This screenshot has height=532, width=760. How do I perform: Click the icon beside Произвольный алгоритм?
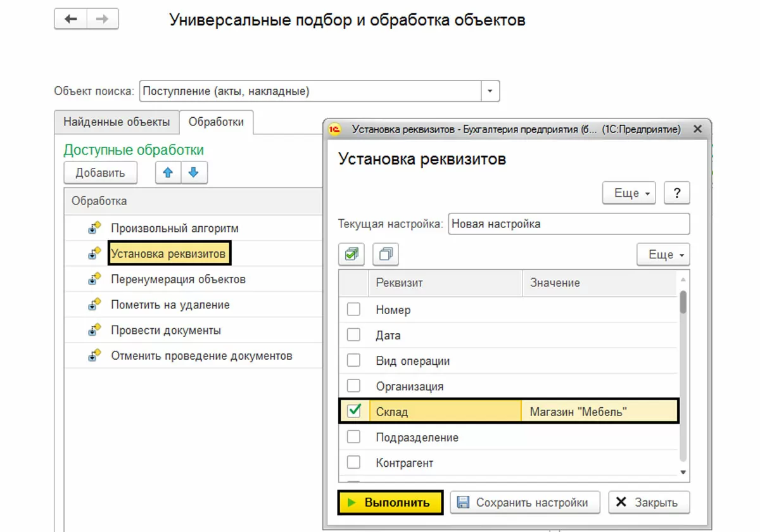tap(95, 228)
